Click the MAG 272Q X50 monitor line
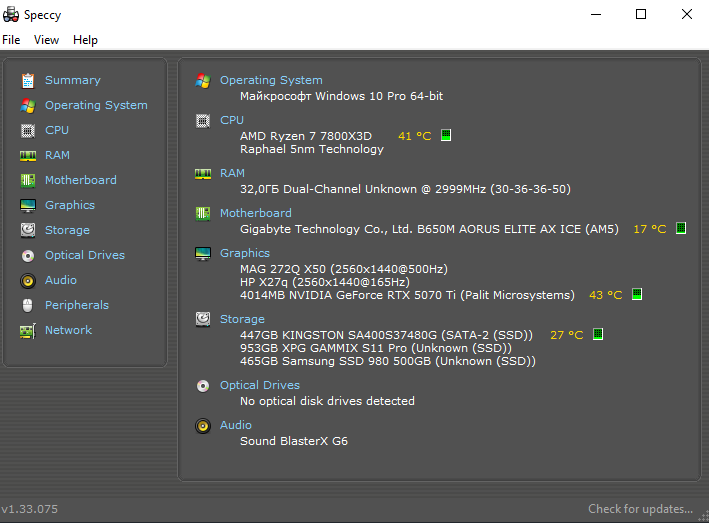The image size is (709, 523). click(x=344, y=269)
